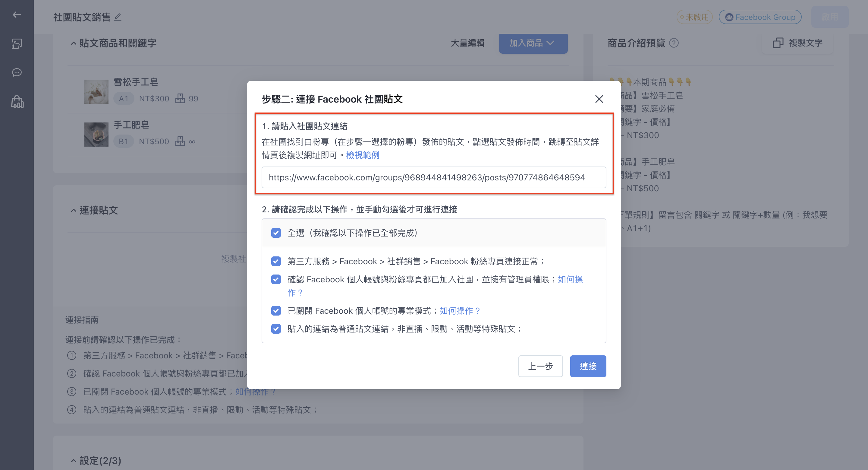Go back with the left arrow icon
Screen dimensions: 868x470
pos(17,14)
